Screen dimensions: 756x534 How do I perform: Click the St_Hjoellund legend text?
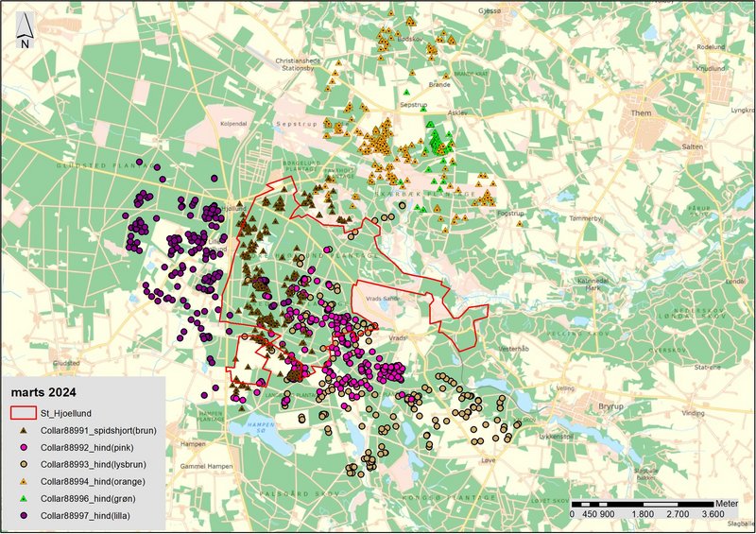click(70, 413)
